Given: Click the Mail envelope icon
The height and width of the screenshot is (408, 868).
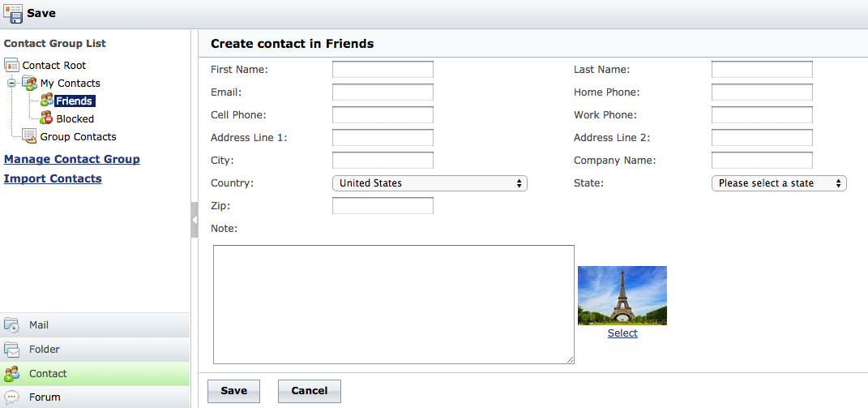Looking at the screenshot, I should pyautogui.click(x=12, y=325).
